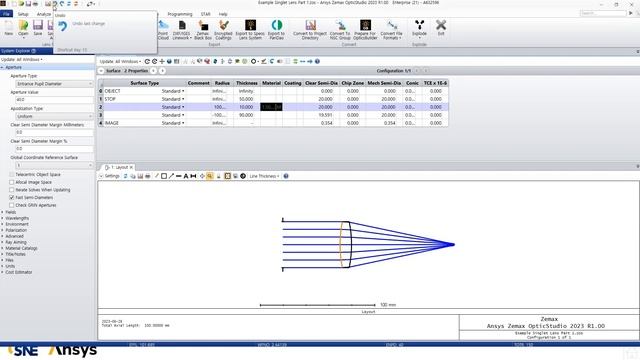
Task: Click the Undo icon in quick access toolbar
Action: point(55,4)
